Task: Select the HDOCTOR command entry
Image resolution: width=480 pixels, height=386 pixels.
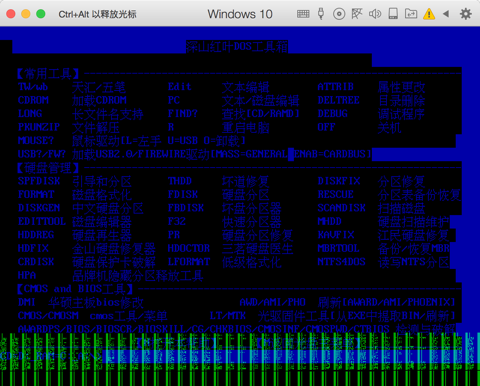Action: 189,248
